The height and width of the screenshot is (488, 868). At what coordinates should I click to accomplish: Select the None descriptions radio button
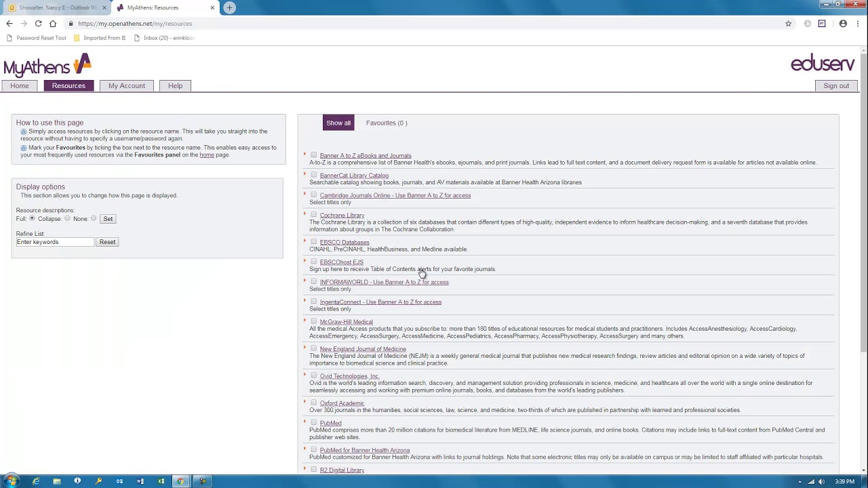tap(94, 218)
